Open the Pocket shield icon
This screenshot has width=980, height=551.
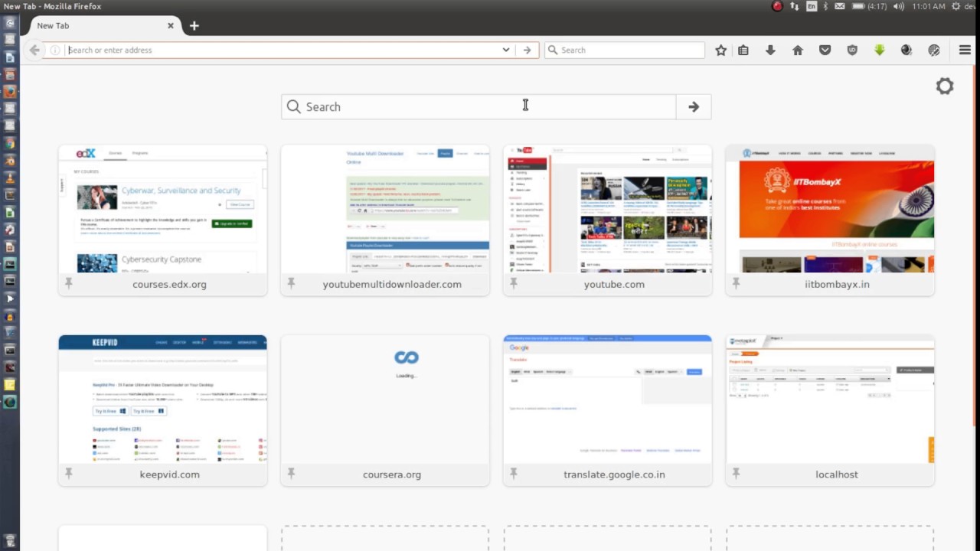point(825,50)
